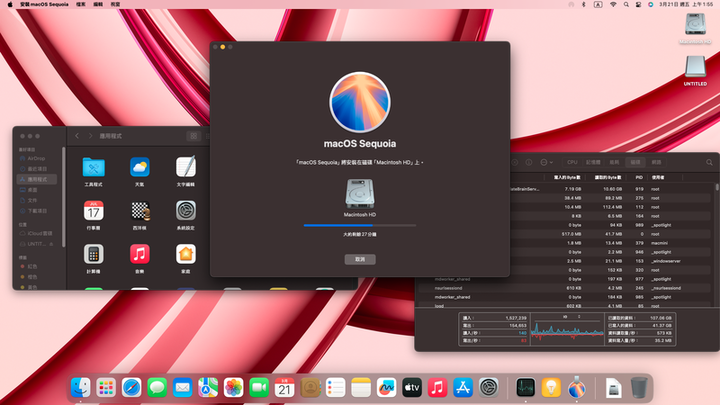Screen dimensions: 720x405
Task: Open the File menu in menu bar
Action: click(81, 4)
